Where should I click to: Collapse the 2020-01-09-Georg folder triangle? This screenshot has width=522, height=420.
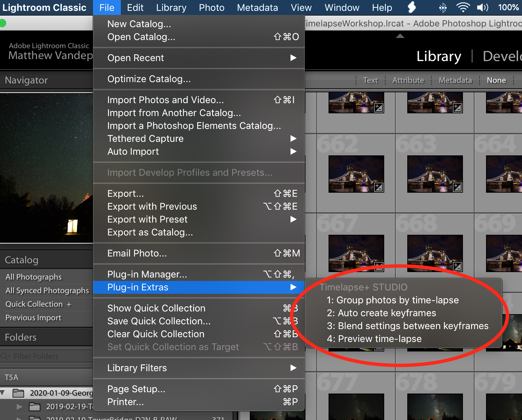pos(3,393)
